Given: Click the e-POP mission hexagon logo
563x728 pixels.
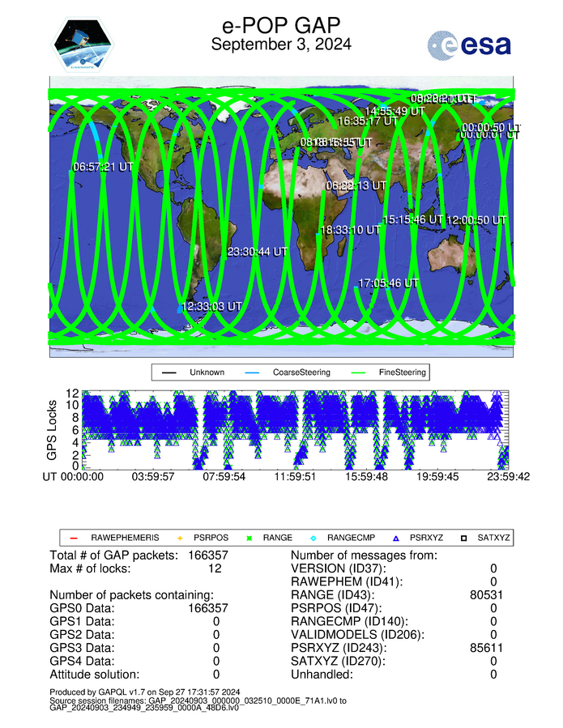Looking at the screenshot, I should click(x=83, y=45).
